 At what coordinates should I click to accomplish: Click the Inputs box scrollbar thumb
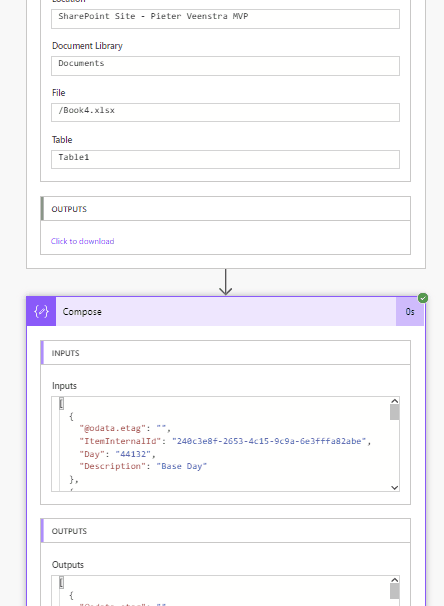pyautogui.click(x=395, y=412)
